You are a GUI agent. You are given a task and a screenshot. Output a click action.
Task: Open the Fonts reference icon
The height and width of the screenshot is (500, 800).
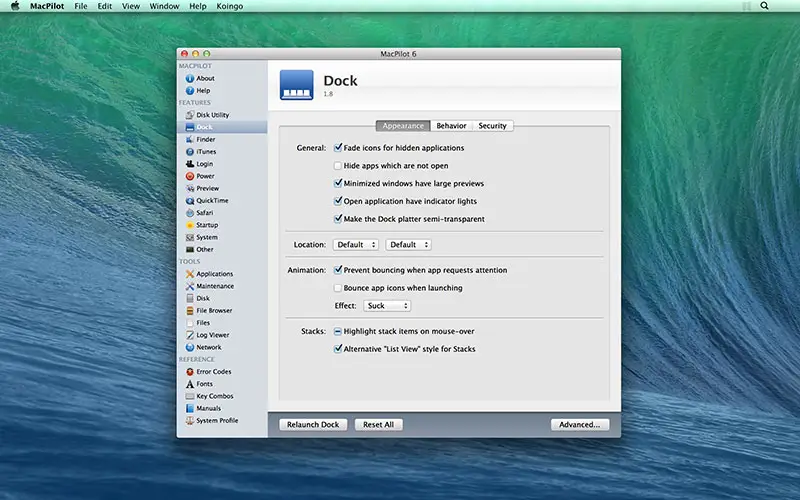point(190,384)
